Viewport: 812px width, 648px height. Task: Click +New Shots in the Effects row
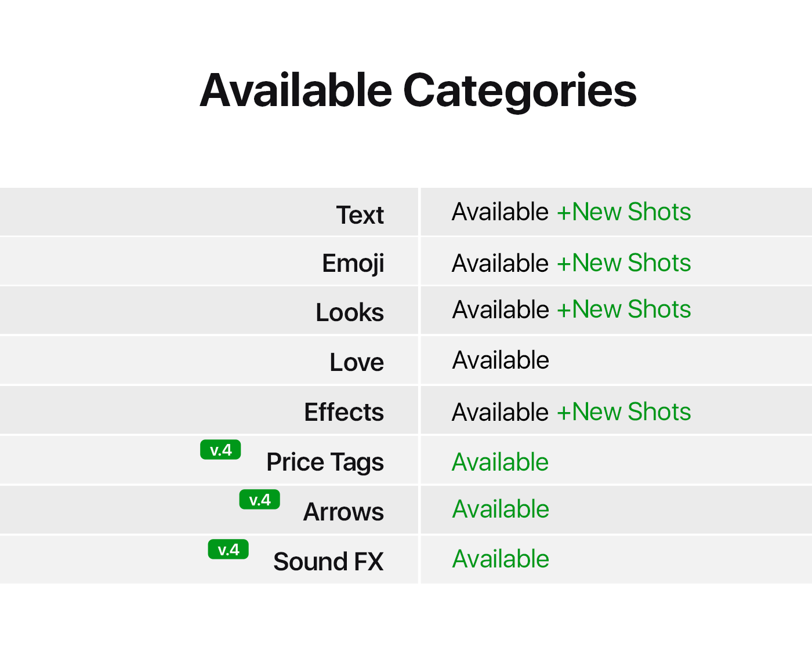tap(623, 412)
